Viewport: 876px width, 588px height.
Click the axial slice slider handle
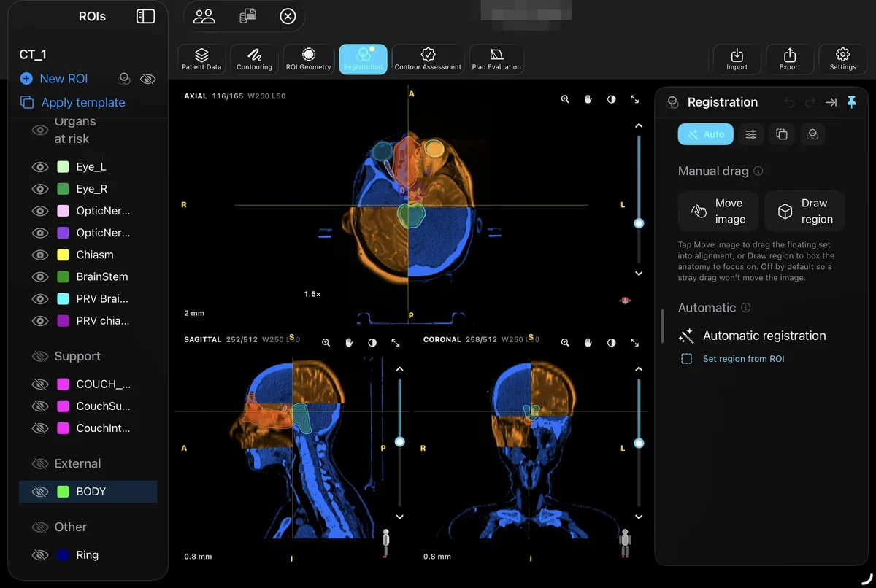[x=639, y=223]
